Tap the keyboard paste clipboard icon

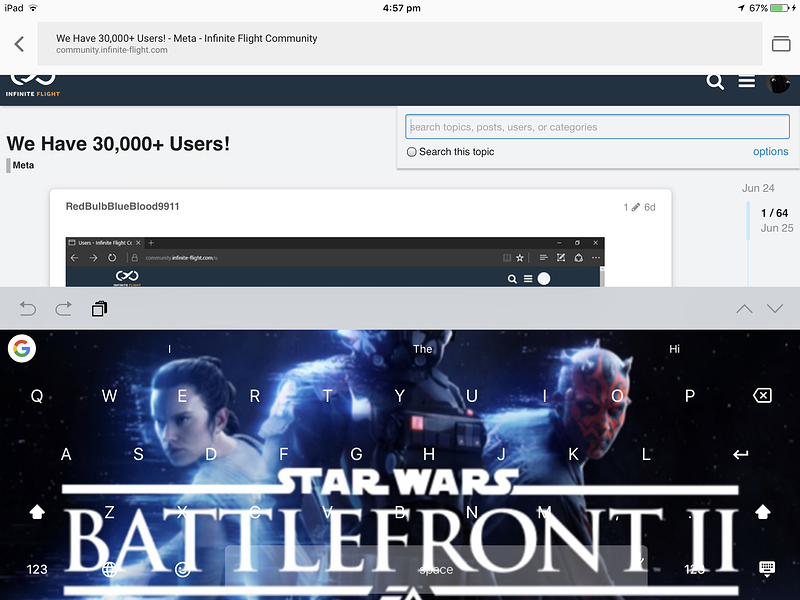[x=99, y=309]
